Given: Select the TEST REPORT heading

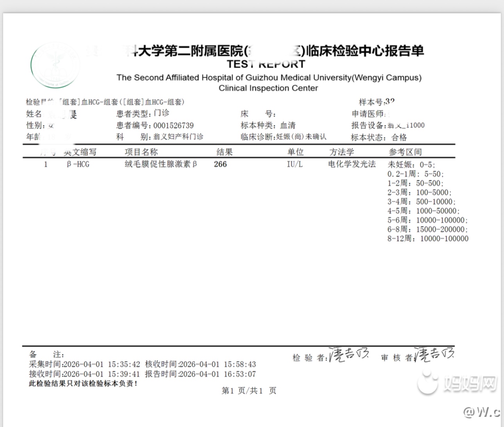Looking at the screenshot, I should coord(266,64).
